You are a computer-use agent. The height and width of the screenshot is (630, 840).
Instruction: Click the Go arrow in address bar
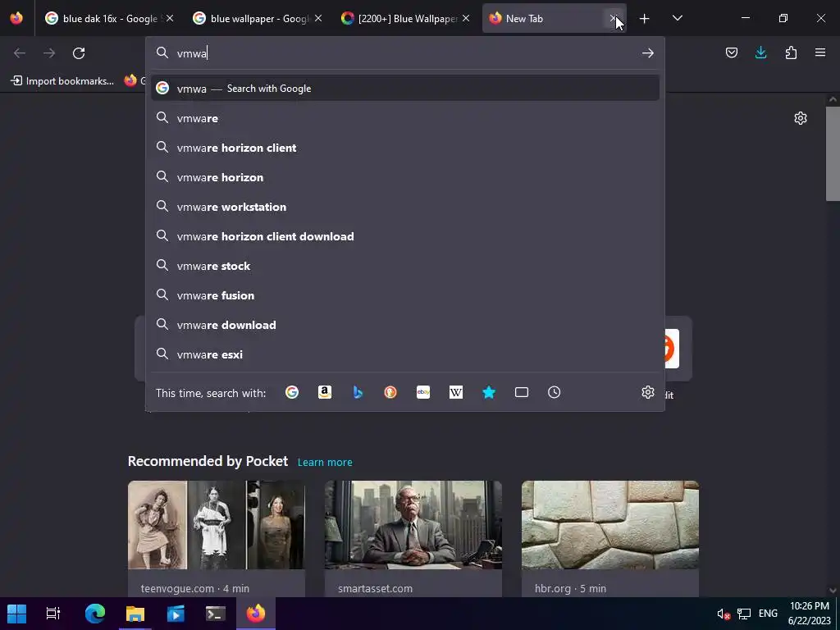(648, 53)
